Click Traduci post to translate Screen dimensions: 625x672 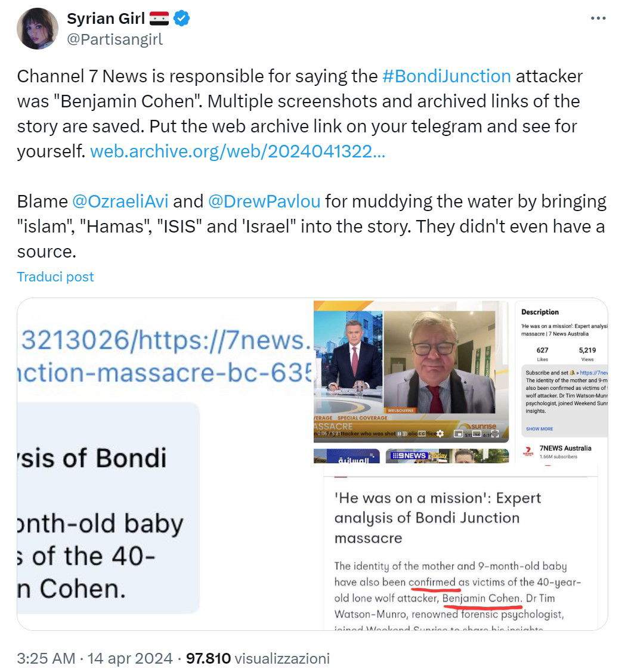pyautogui.click(x=55, y=277)
